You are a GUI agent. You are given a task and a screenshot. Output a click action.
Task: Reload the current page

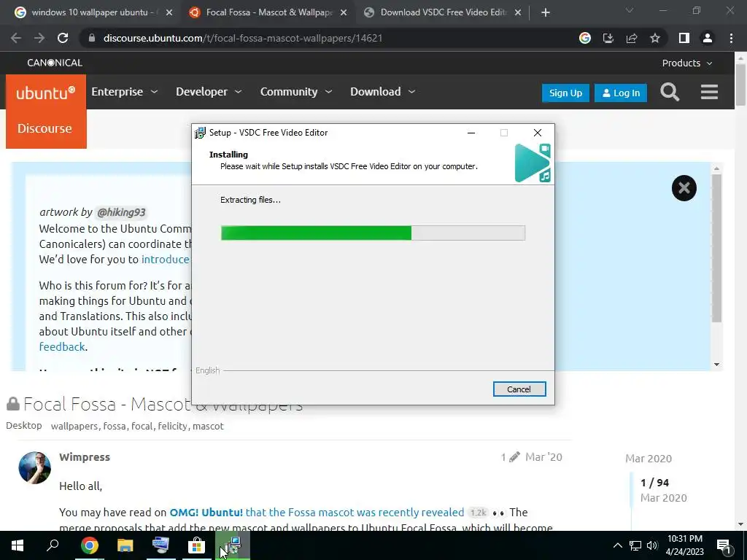63,38
